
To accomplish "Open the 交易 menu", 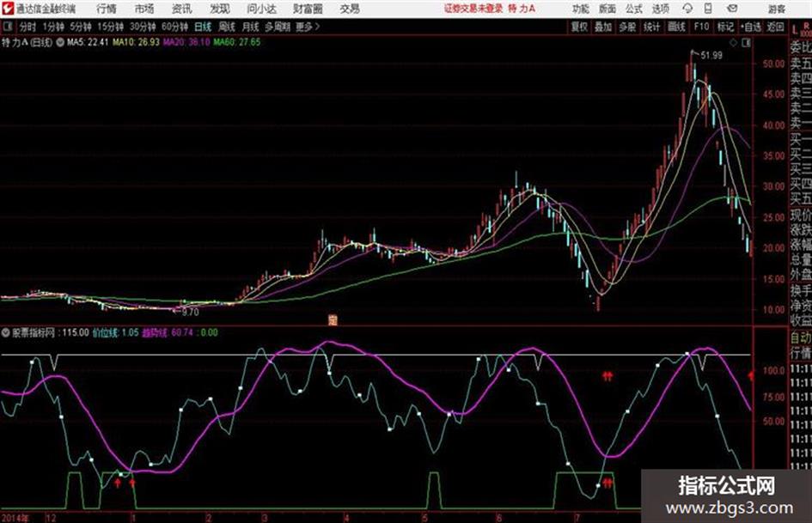I will 350,9.
